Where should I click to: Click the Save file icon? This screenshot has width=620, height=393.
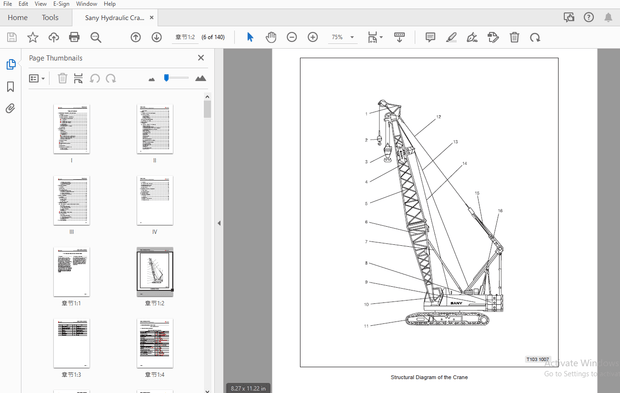(x=12, y=37)
